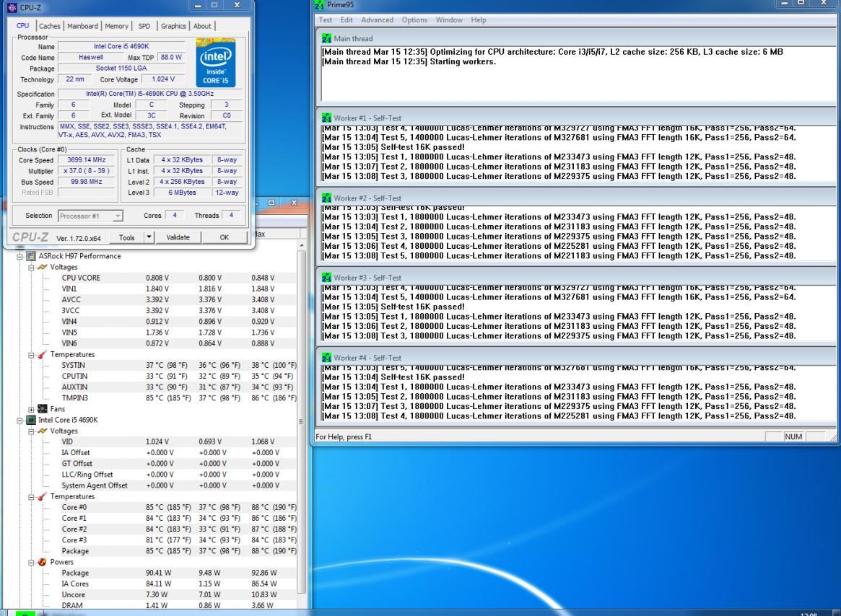Click the Powers flame icon
This screenshot has width=841, height=616.
(43, 562)
